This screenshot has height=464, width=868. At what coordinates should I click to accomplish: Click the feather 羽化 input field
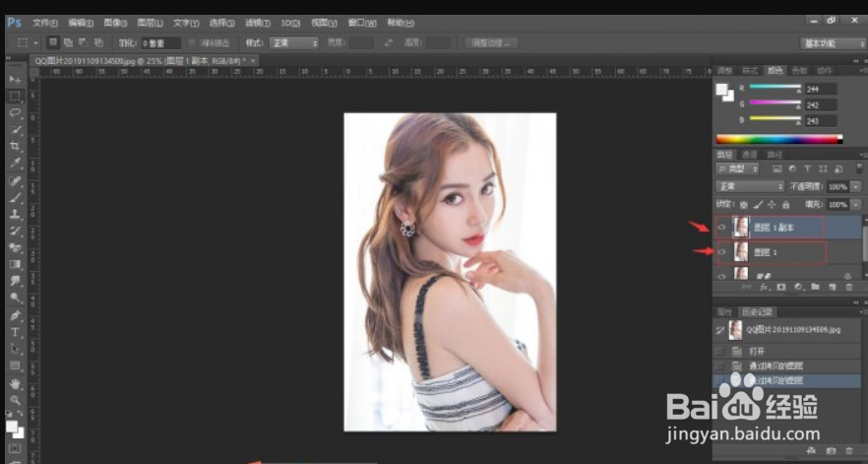tap(160, 42)
